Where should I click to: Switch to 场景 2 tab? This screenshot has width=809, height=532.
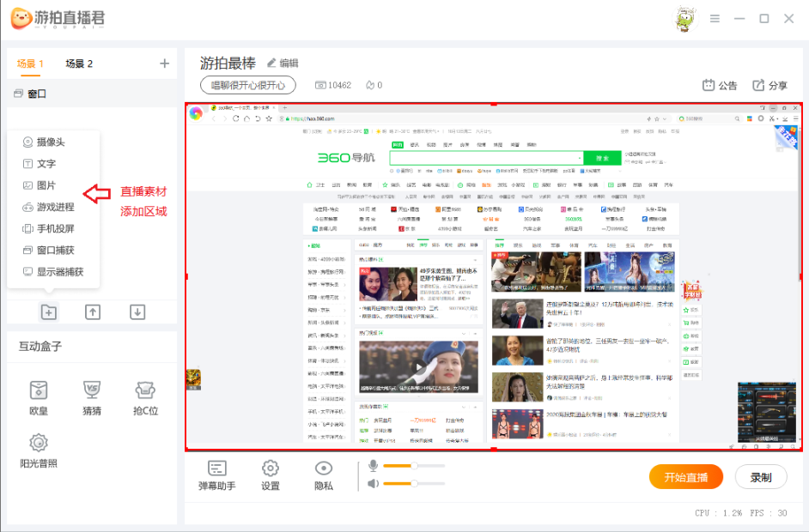[79, 63]
